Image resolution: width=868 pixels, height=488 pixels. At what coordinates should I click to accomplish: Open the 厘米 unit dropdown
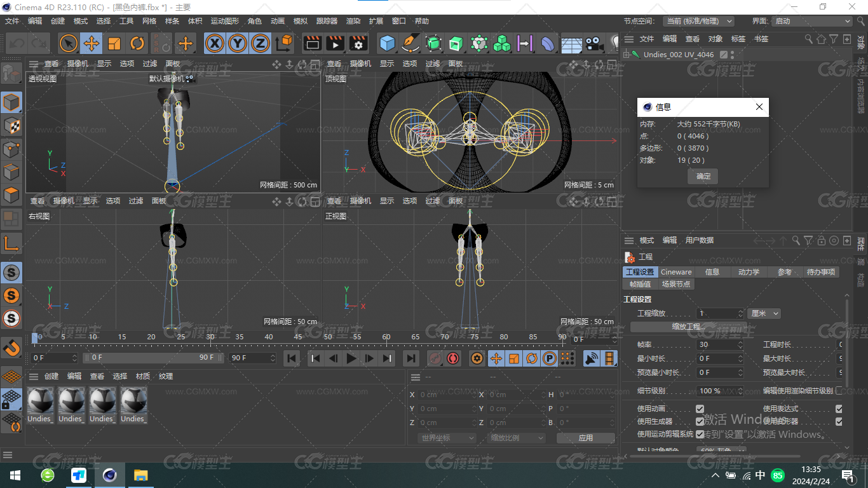pyautogui.click(x=764, y=313)
